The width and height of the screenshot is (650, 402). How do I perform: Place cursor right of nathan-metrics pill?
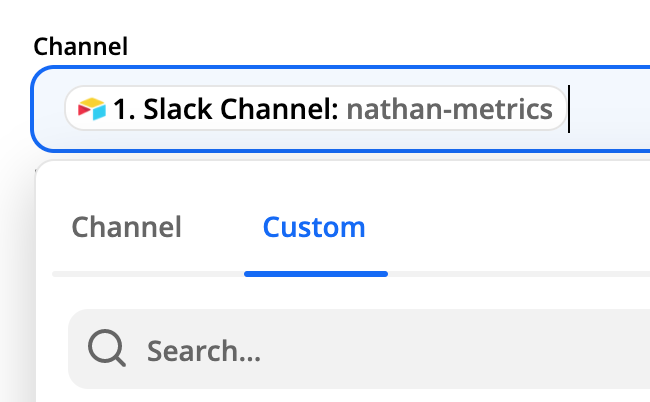[570, 109]
